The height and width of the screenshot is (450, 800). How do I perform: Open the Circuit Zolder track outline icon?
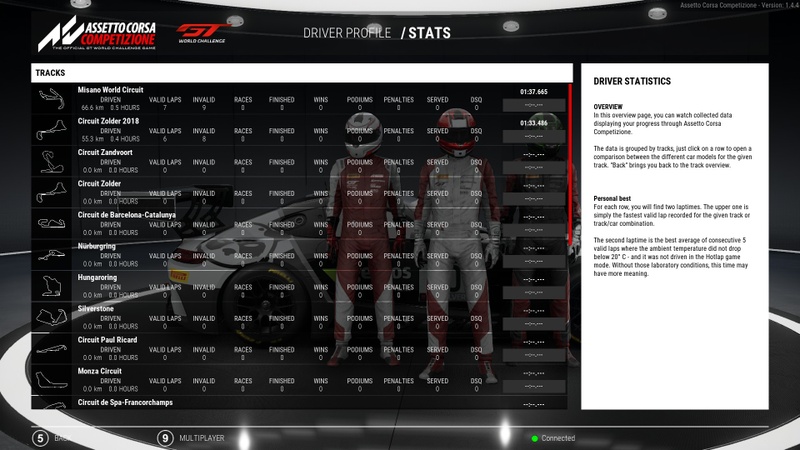pos(52,192)
